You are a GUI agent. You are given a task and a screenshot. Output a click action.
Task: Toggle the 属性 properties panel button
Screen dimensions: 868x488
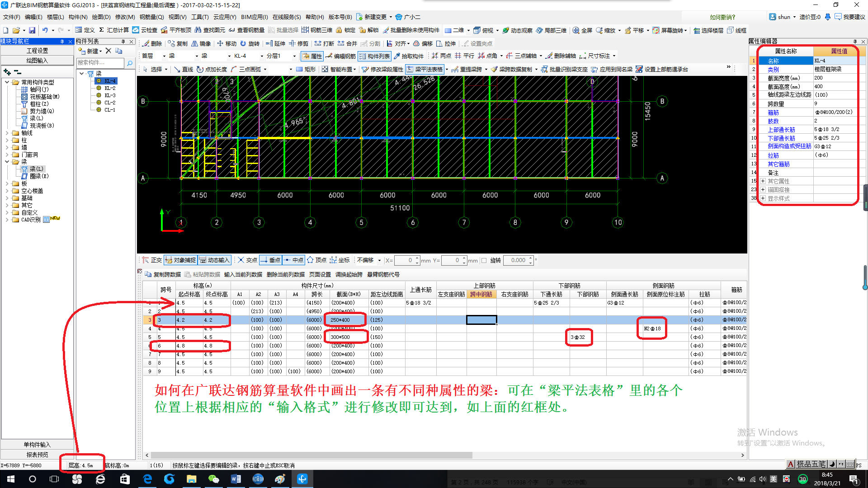coord(312,56)
